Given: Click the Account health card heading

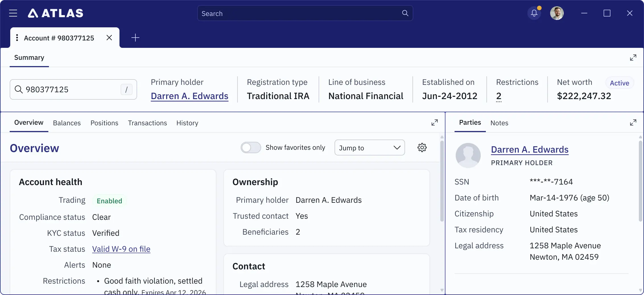Looking at the screenshot, I should click(x=51, y=182).
